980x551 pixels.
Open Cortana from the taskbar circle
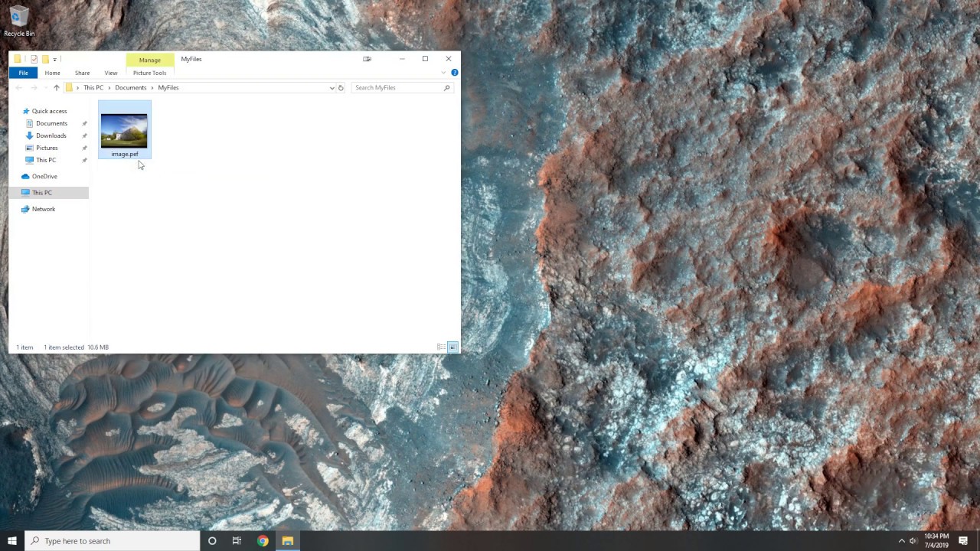pos(212,541)
